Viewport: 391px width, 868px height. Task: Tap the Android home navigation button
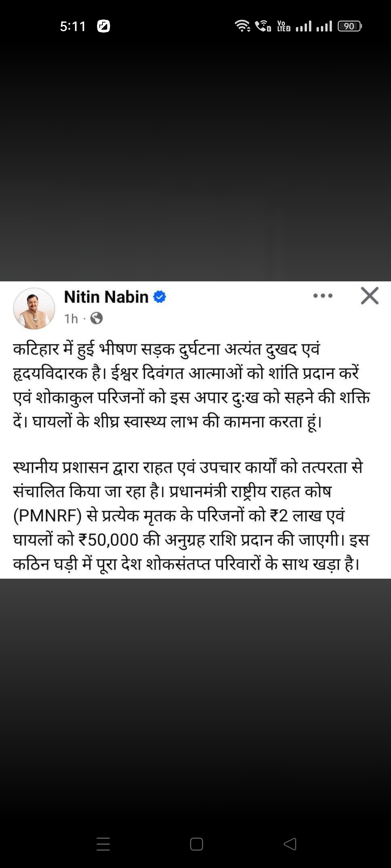(196, 844)
